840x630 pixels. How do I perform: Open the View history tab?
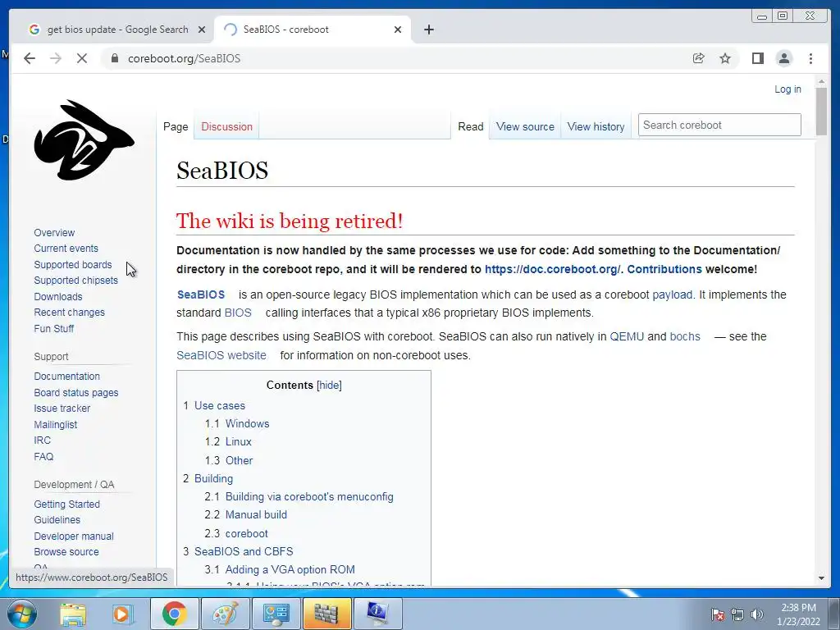click(x=596, y=127)
